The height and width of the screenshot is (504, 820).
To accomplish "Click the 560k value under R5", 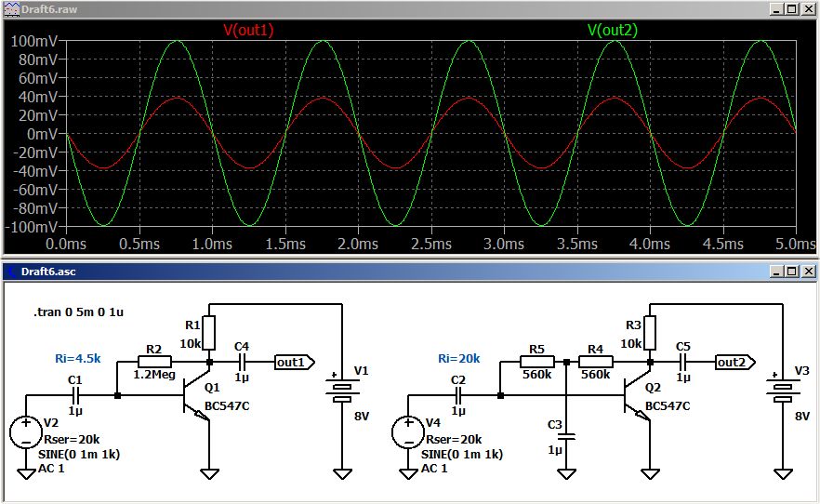I will point(537,375).
